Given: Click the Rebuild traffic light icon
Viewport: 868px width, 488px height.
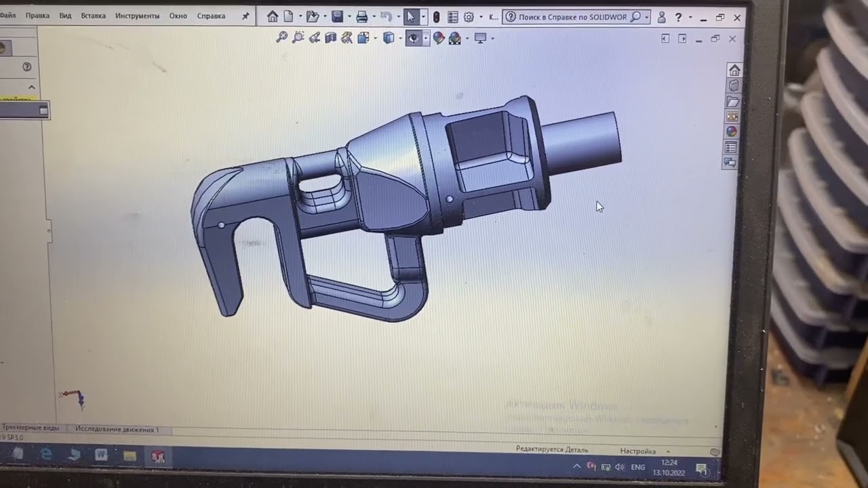Looking at the screenshot, I should [x=437, y=16].
